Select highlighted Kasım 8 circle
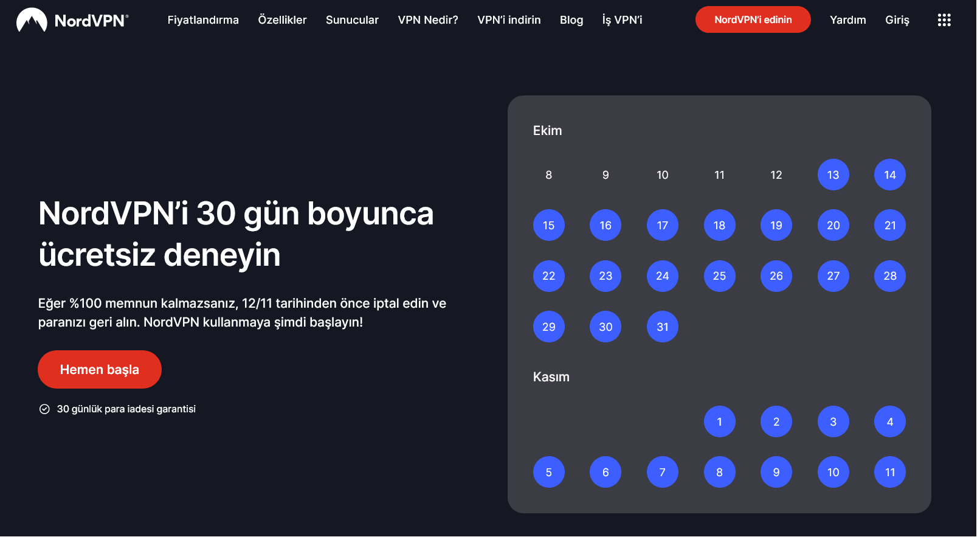 (719, 473)
